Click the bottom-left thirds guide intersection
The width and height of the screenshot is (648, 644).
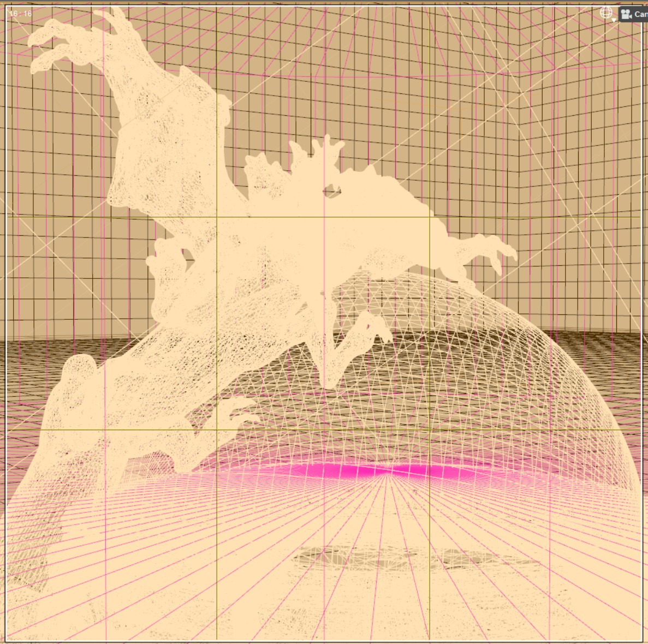pyautogui.click(x=217, y=430)
